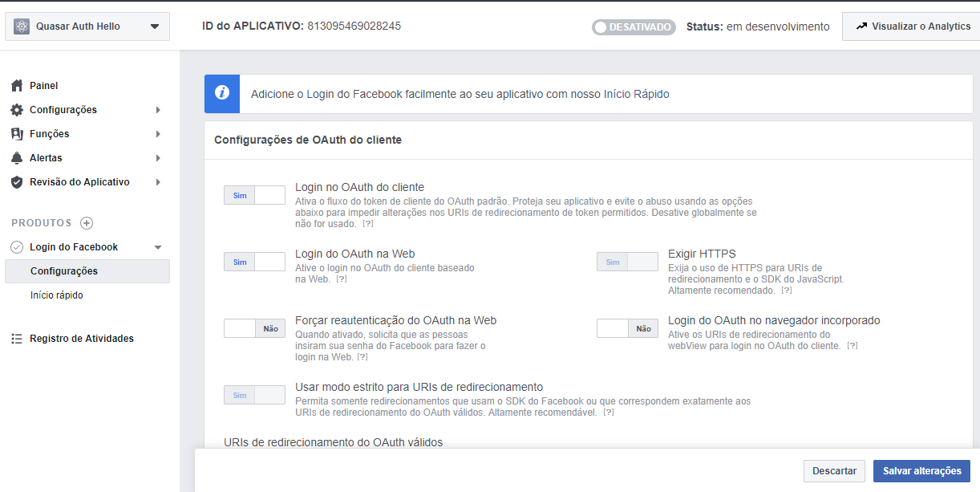Add a product with the plus icon
Viewport: 980px width, 492px height.
tap(87, 223)
